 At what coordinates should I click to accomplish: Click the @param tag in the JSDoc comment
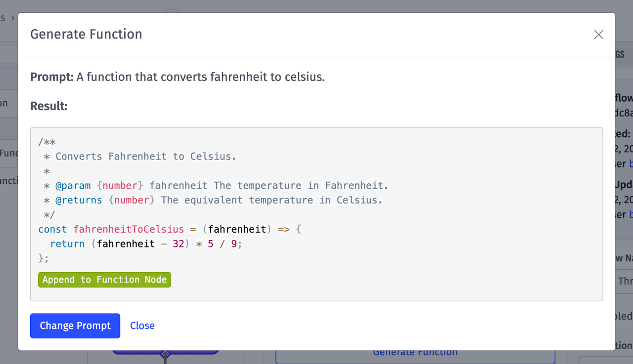(73, 185)
